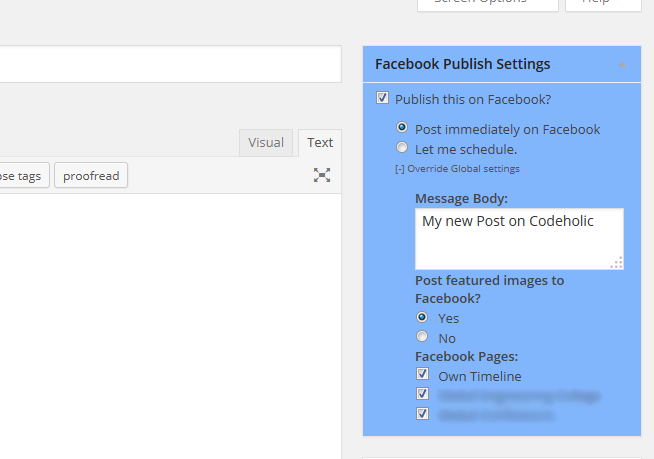Toggle the first blurred Facebook page checkbox below Own Timeline
Screen dimensions: 654x459
[x=422, y=393]
